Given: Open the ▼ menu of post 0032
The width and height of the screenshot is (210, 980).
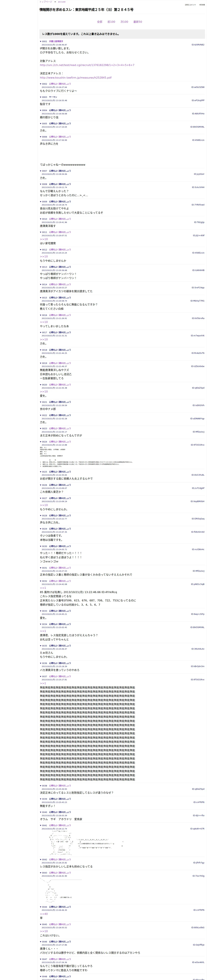Looking at the screenshot, I should 41,581.
